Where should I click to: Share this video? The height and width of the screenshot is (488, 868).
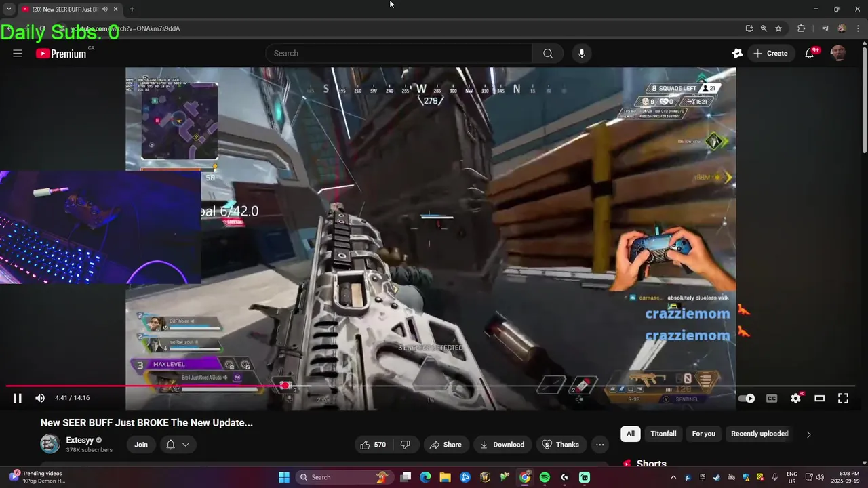coord(446,445)
